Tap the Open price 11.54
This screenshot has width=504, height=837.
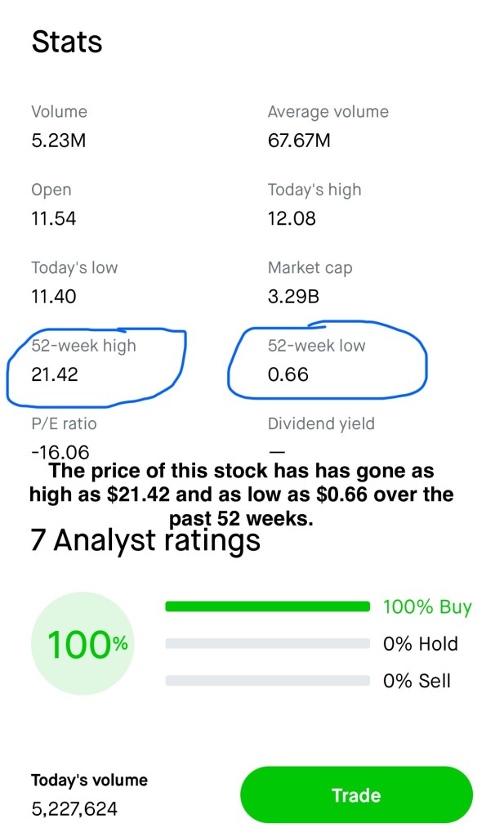[x=53, y=218]
